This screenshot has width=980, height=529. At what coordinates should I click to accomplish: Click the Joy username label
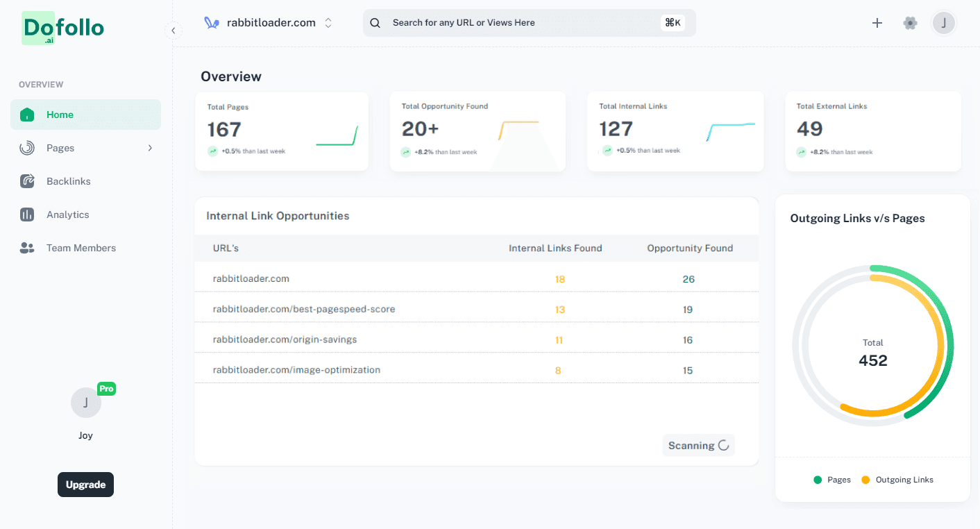pos(85,436)
